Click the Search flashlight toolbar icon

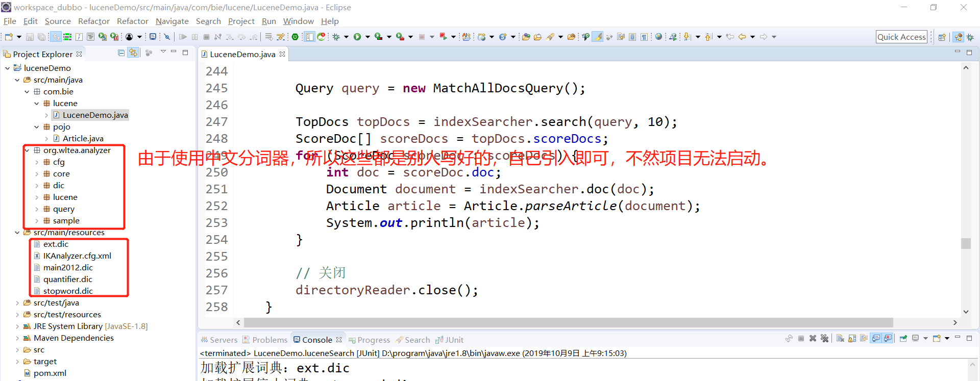(550, 37)
